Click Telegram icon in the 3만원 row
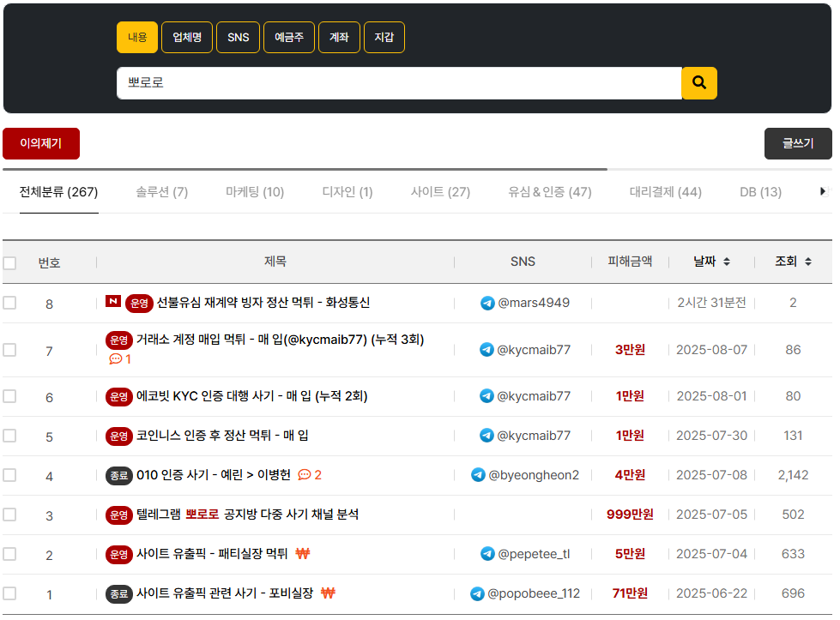The height and width of the screenshot is (620, 840). [x=486, y=350]
